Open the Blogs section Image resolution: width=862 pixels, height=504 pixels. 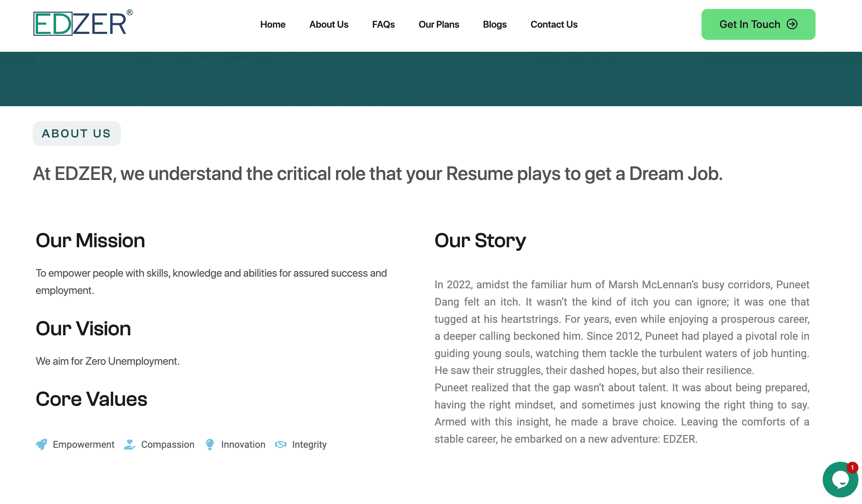tap(494, 24)
